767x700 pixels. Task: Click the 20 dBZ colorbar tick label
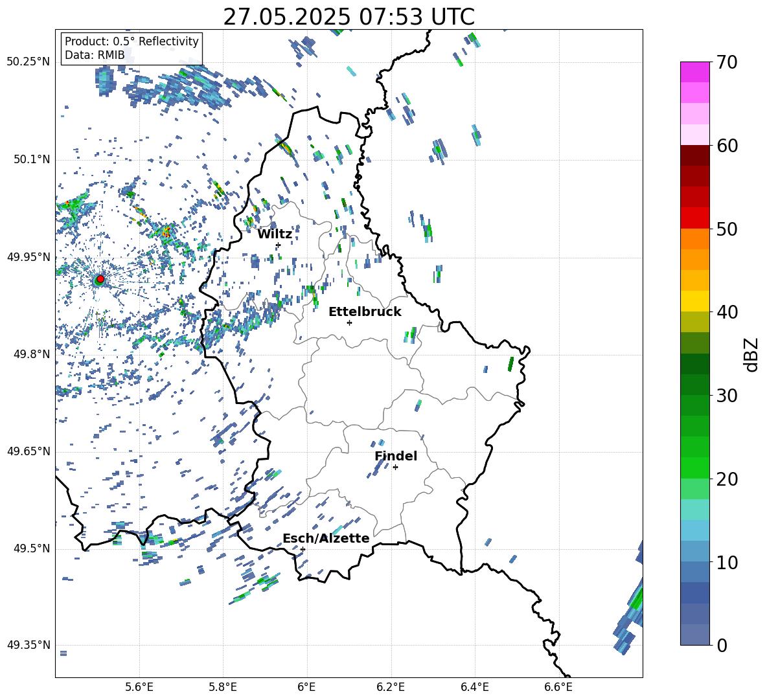tap(727, 479)
